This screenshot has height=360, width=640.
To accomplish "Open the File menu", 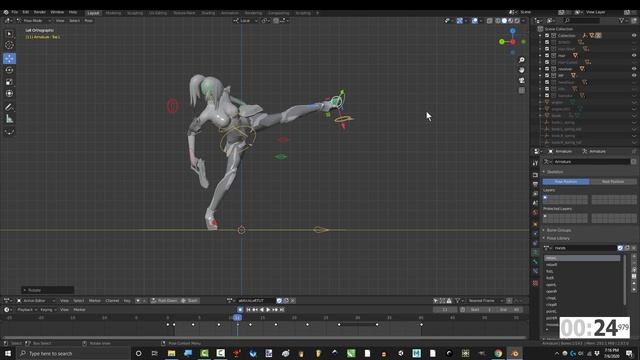I will pos(15,12).
